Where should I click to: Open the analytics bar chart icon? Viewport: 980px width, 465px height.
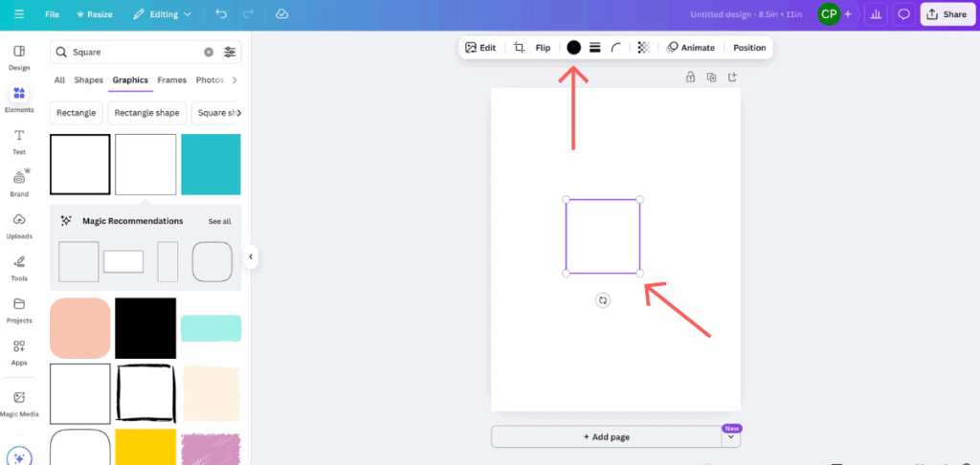coord(876,14)
